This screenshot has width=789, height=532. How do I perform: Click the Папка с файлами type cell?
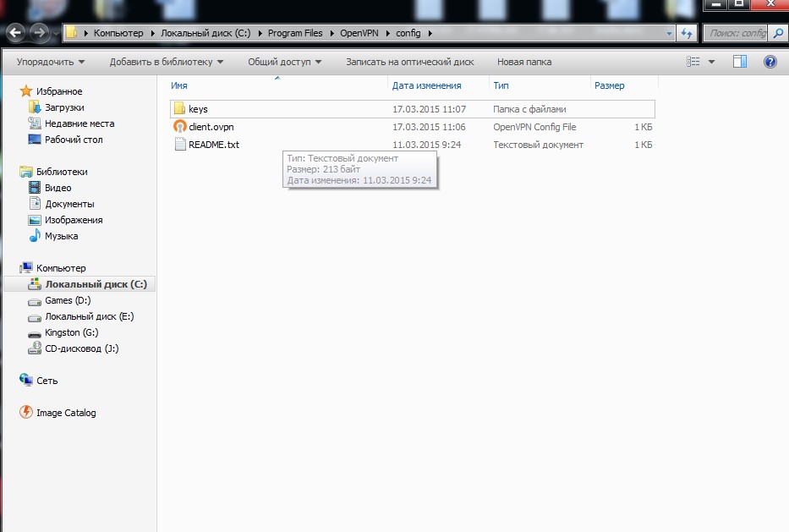[x=529, y=109]
